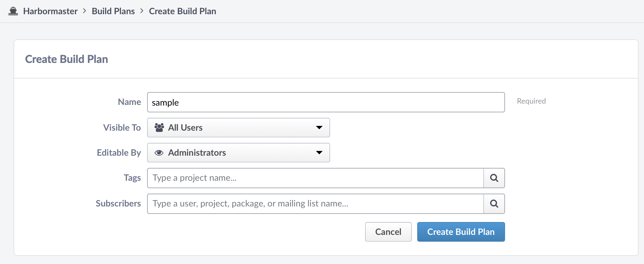The width and height of the screenshot is (644, 264).
Task: Click the eye icon in Editable By field
Action: coord(159,153)
